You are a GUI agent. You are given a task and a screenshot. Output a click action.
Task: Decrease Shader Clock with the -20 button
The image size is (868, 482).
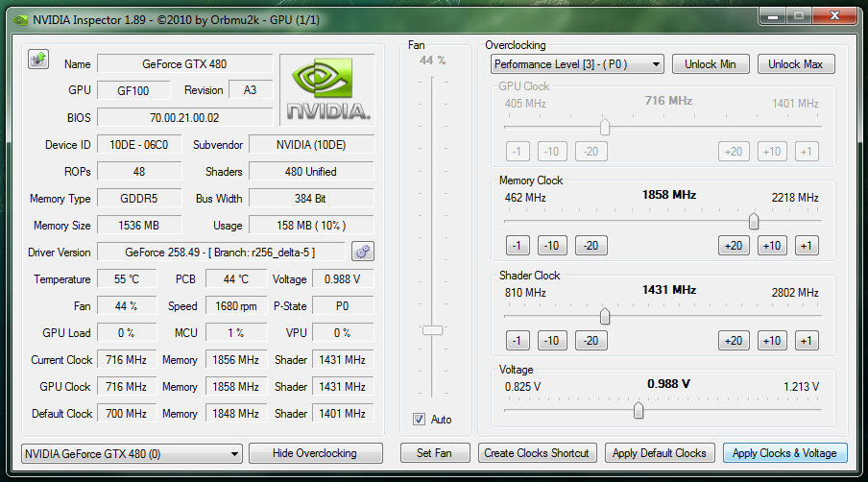pos(591,341)
